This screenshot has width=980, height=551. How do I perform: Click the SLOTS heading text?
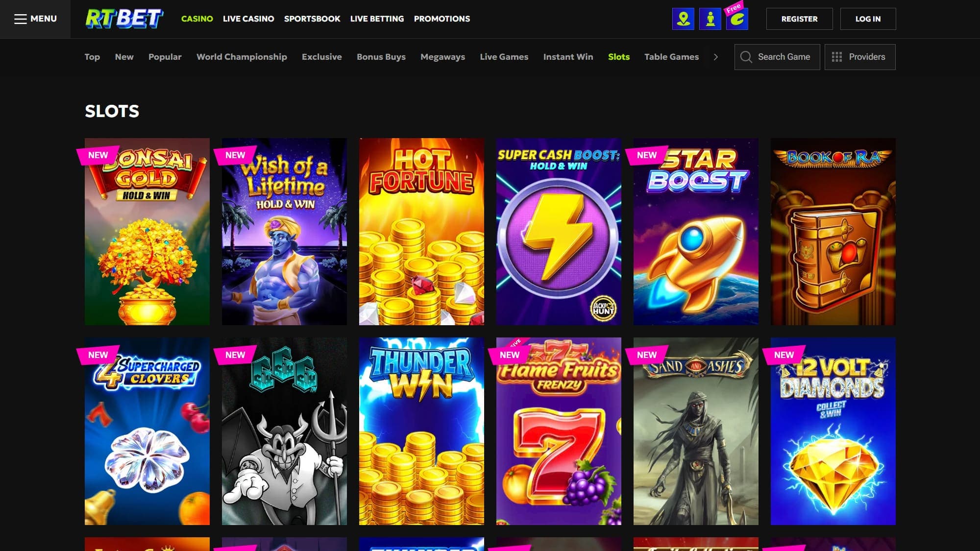(x=112, y=111)
